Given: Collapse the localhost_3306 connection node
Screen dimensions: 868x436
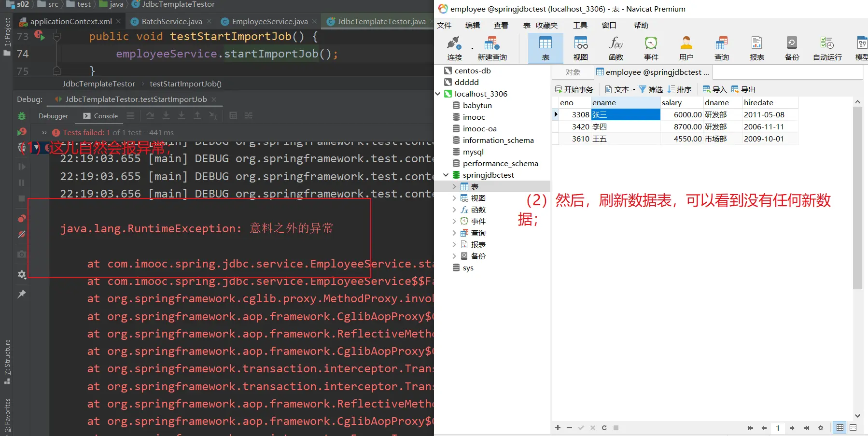Looking at the screenshot, I should [438, 94].
